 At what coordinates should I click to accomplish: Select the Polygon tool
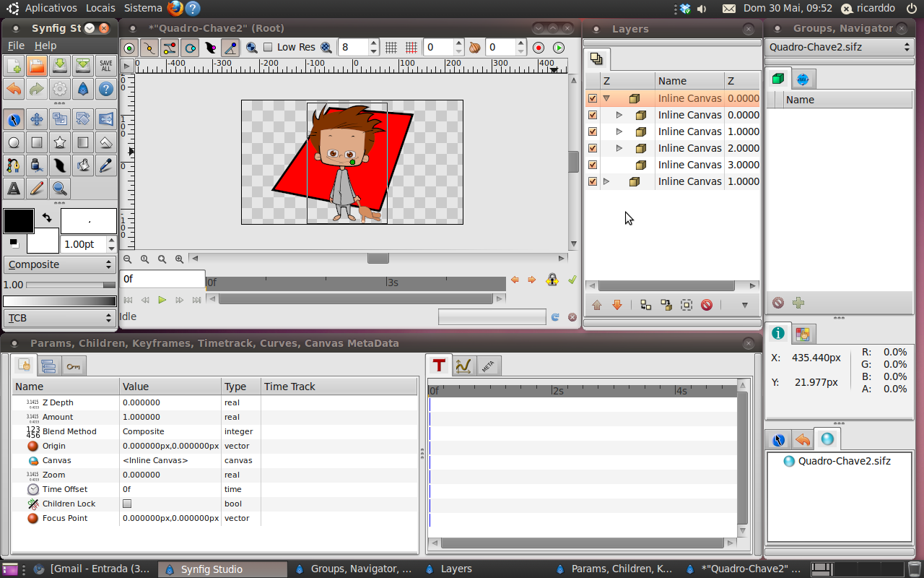106,142
